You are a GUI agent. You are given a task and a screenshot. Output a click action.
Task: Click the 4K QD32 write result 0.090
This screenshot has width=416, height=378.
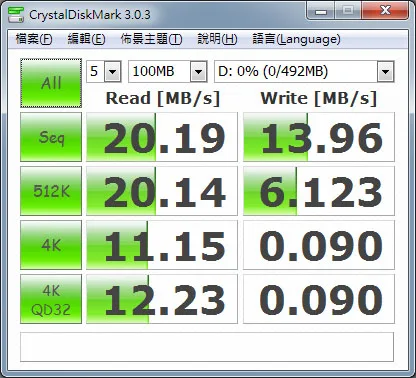319,299
